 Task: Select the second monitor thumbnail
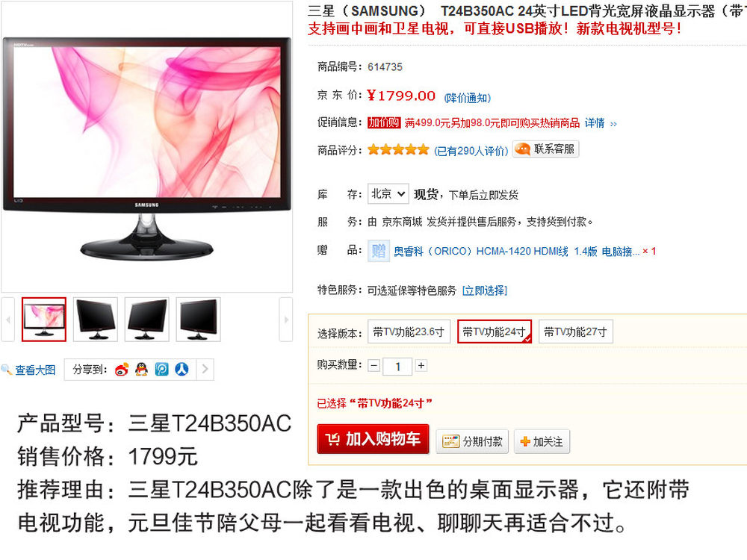tap(96, 320)
